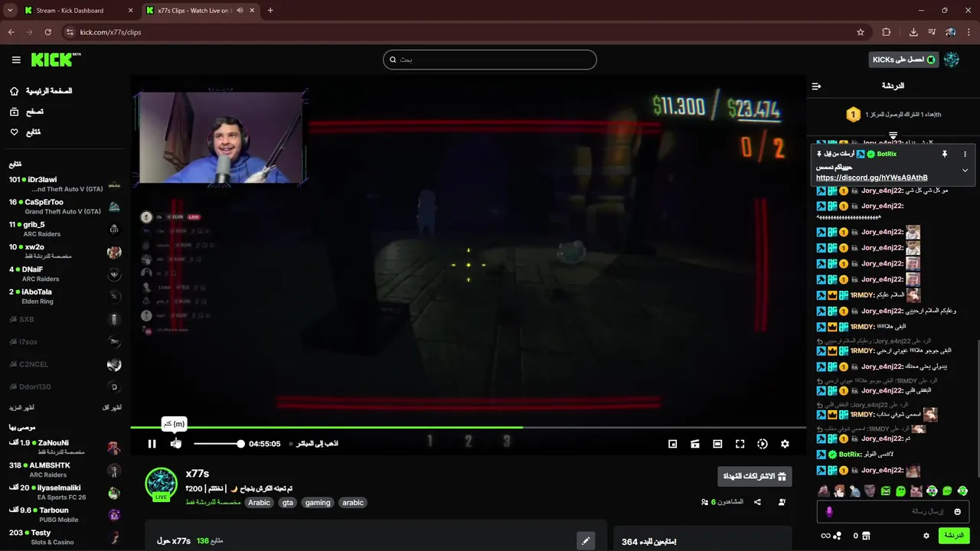Open recommended ALMBSHTK channel

pos(65,470)
